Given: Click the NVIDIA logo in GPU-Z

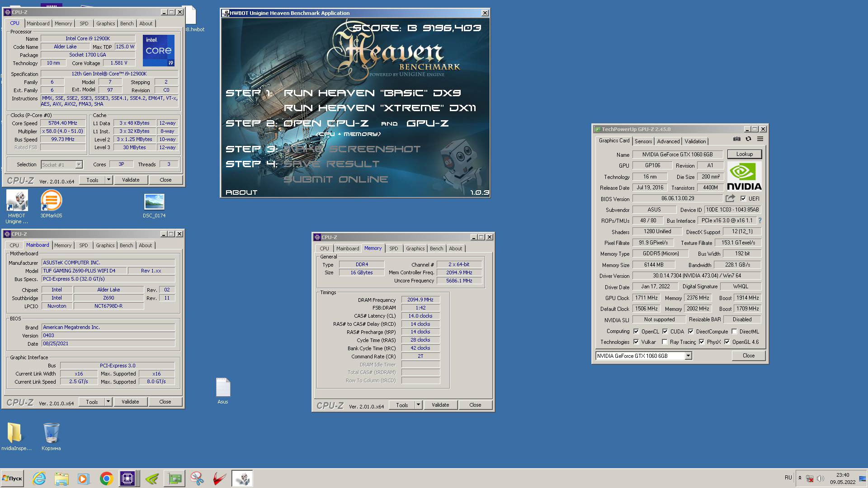Looking at the screenshot, I should (744, 177).
